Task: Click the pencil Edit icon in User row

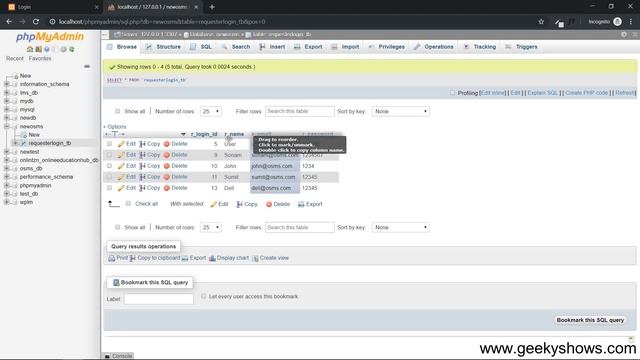Action: coord(121,144)
